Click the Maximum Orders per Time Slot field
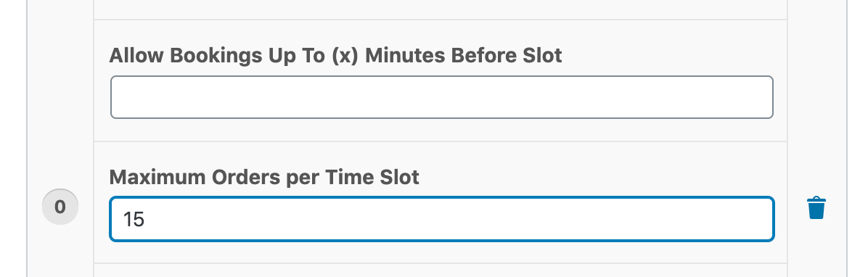Image resolution: width=868 pixels, height=277 pixels. click(x=442, y=219)
